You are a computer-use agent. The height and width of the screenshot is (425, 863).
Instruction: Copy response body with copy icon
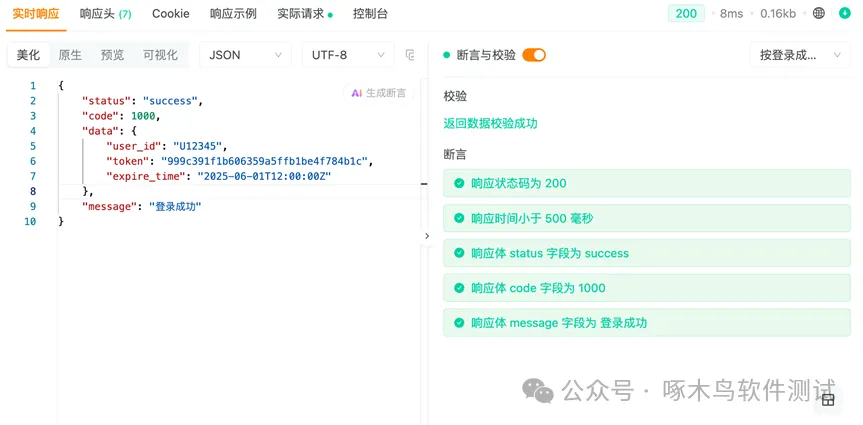click(x=409, y=55)
